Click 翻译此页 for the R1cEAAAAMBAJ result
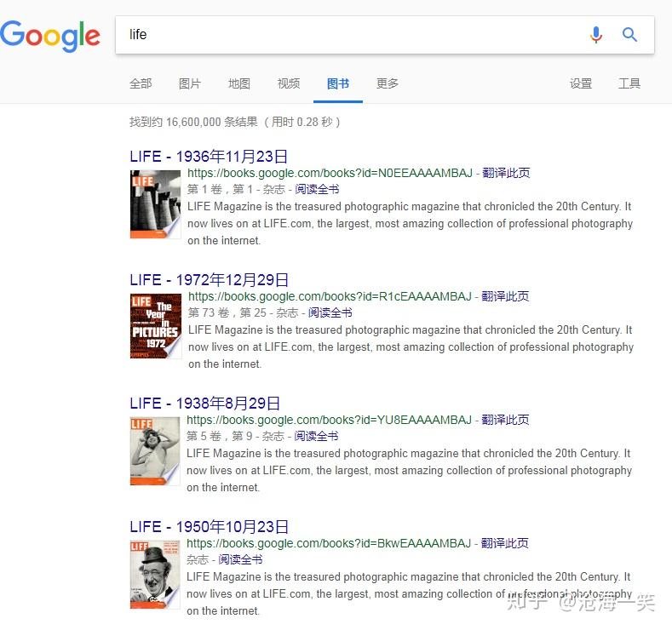The height and width of the screenshot is (630, 672). [505, 296]
